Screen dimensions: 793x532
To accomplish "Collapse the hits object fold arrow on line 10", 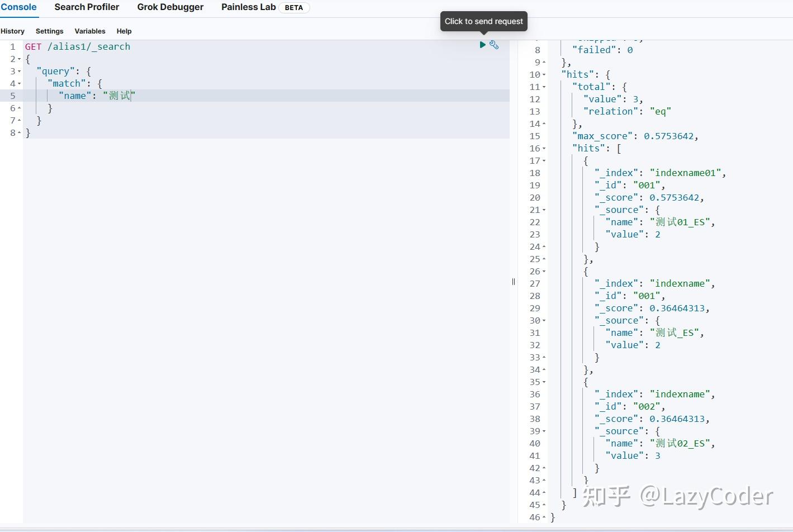I will tap(544, 74).
